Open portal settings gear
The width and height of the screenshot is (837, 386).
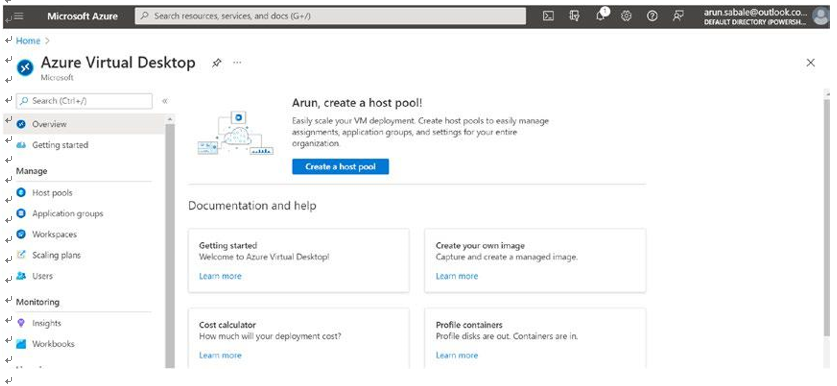[x=626, y=16]
